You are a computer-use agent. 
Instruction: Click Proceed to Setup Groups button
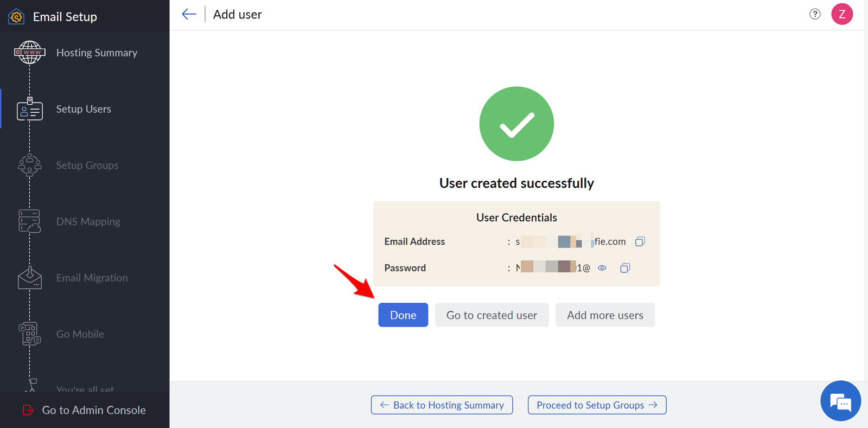click(597, 405)
